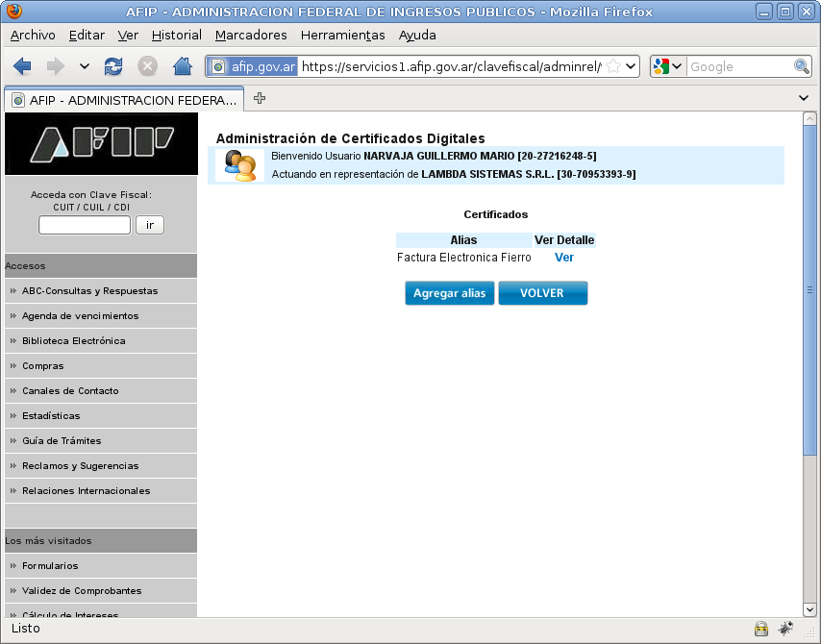The height and width of the screenshot is (644, 821).
Task: Open the Ver menu
Action: (128, 35)
